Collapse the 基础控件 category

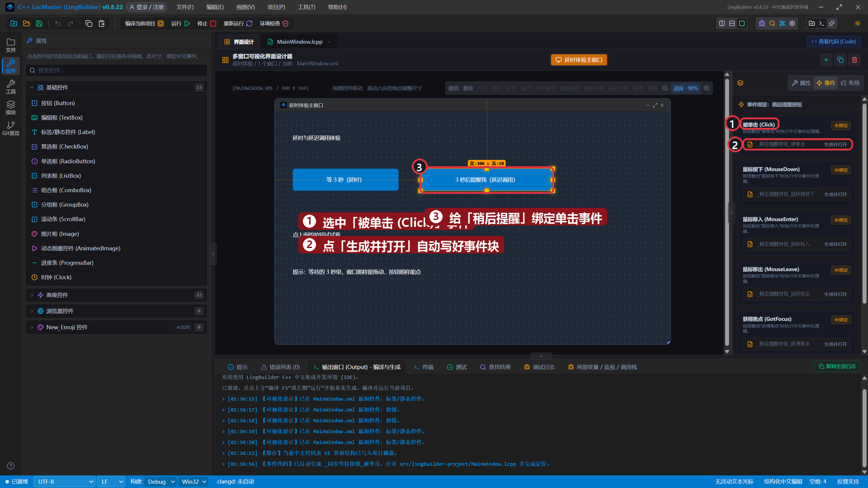coord(116,87)
